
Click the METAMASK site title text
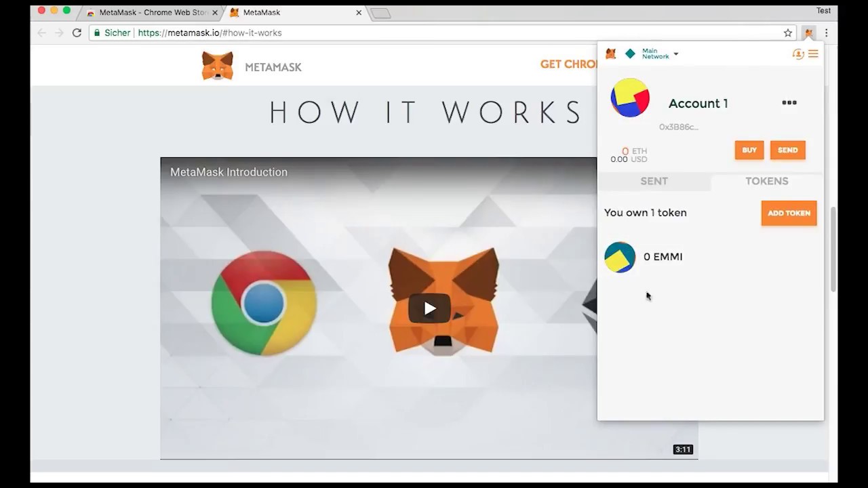273,67
